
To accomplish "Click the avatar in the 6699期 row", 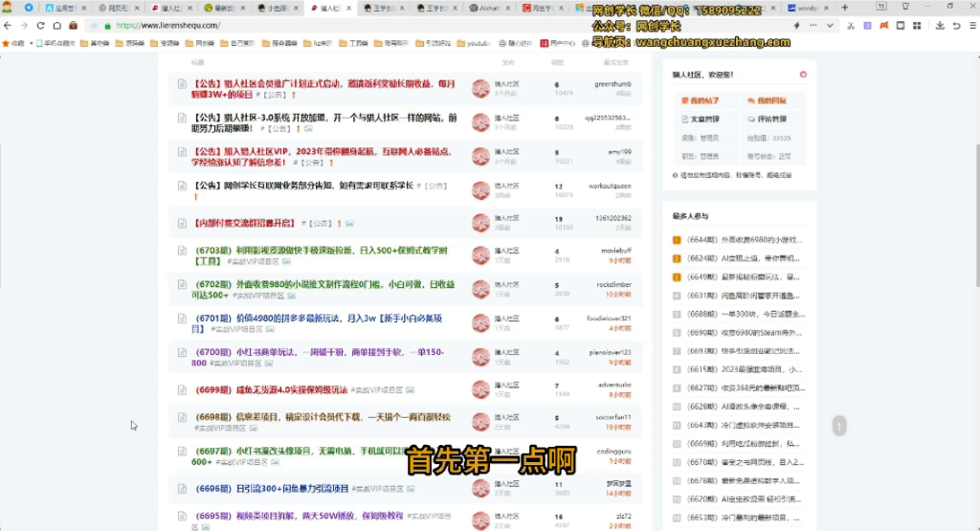I will tap(480, 389).
